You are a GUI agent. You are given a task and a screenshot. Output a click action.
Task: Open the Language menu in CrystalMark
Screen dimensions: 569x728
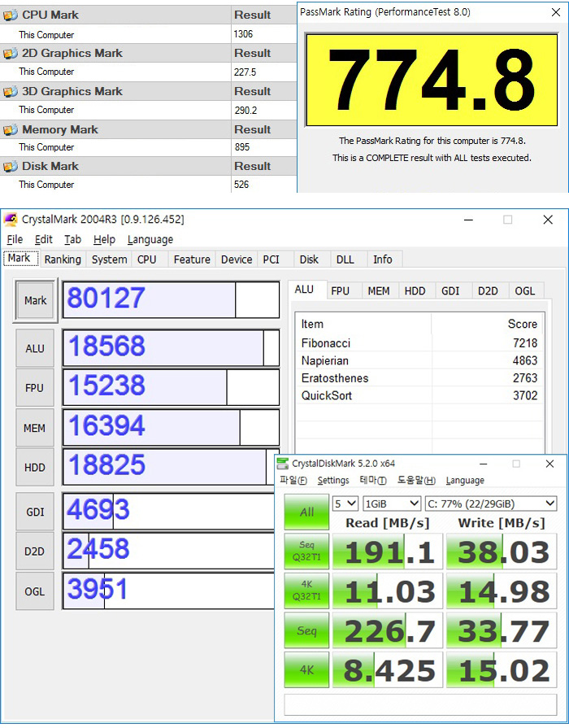(x=150, y=240)
